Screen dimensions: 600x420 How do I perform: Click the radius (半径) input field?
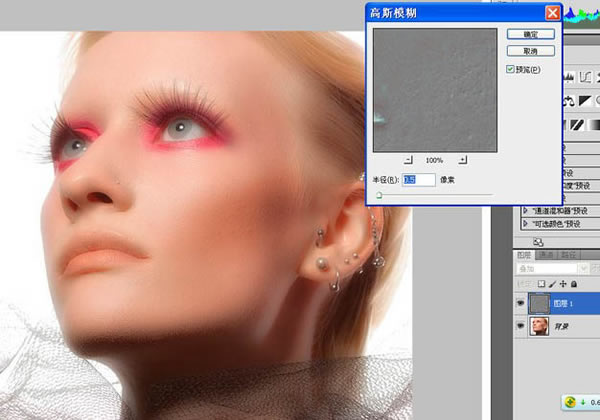pos(419,180)
